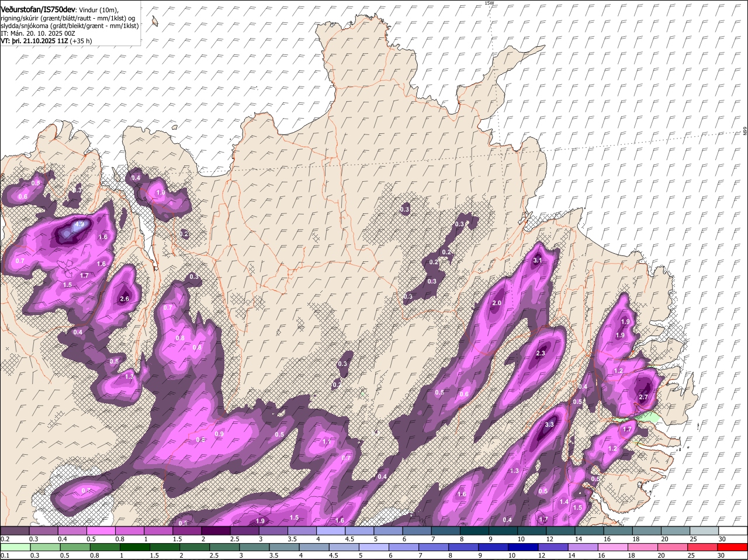
Task: Click the darkest purple swatch between 2 and 2.5
Action: click(x=216, y=530)
